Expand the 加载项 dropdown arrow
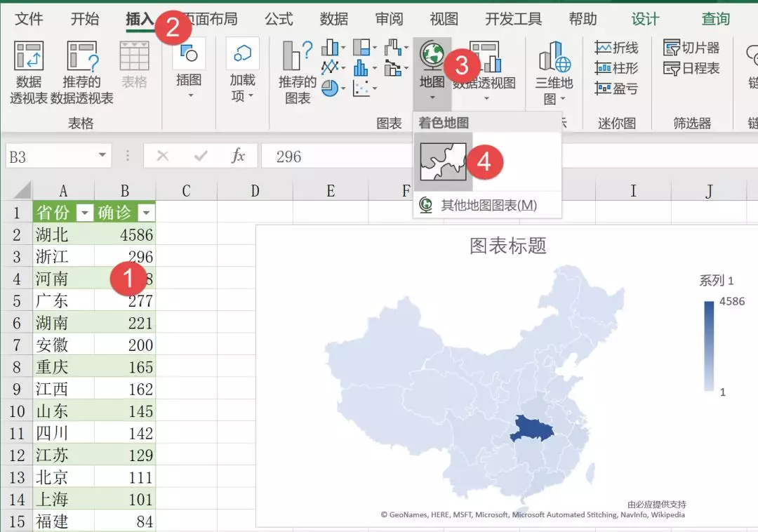Viewport: 758px width, 532px height. [251, 95]
